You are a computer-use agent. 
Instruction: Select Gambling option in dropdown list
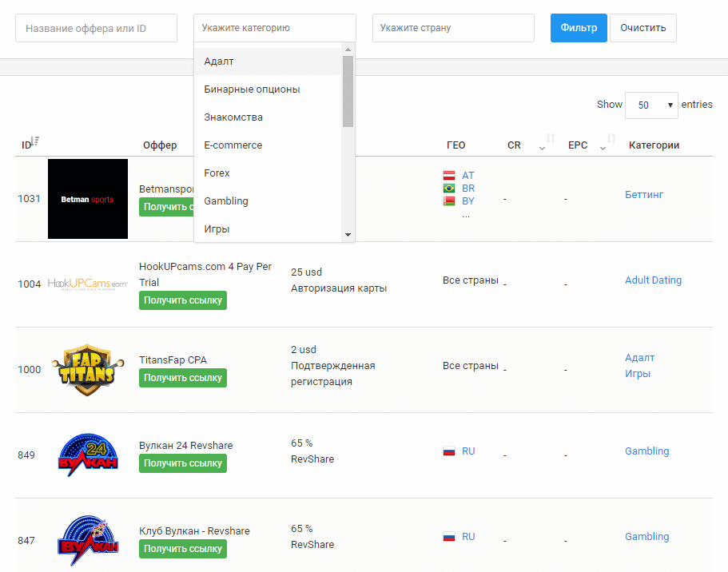[x=268, y=201]
